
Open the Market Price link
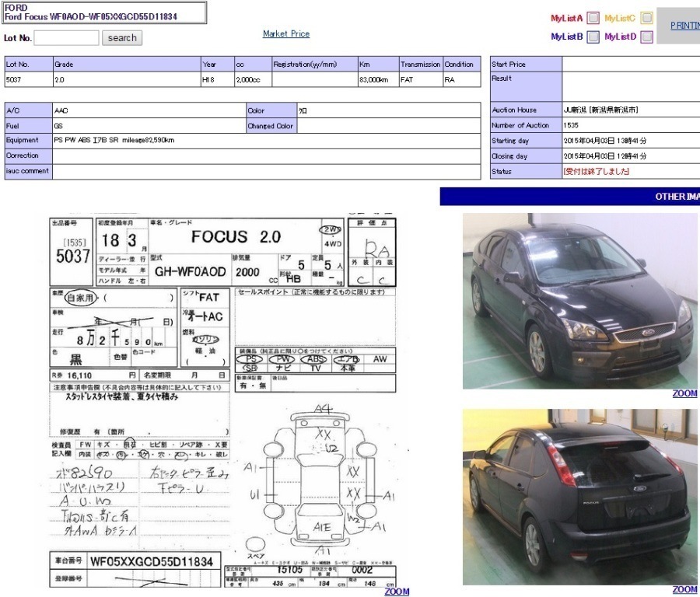[286, 33]
